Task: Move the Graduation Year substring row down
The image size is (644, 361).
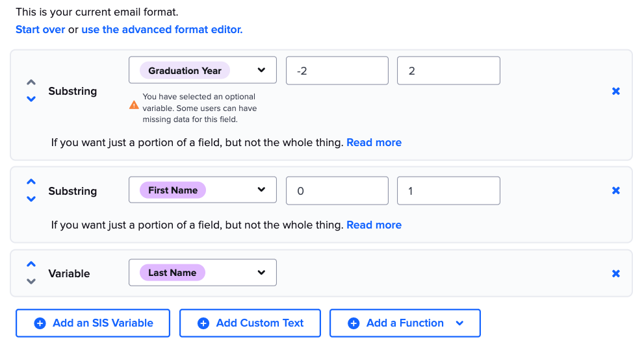Action: (x=31, y=99)
